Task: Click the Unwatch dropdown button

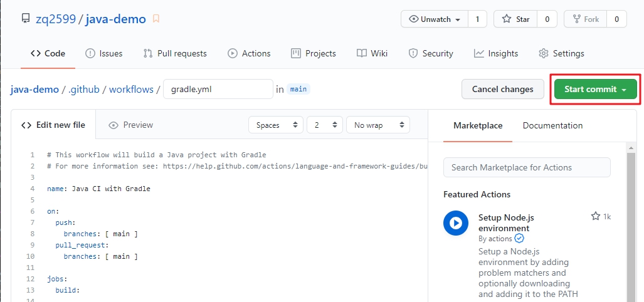Action: (435, 19)
